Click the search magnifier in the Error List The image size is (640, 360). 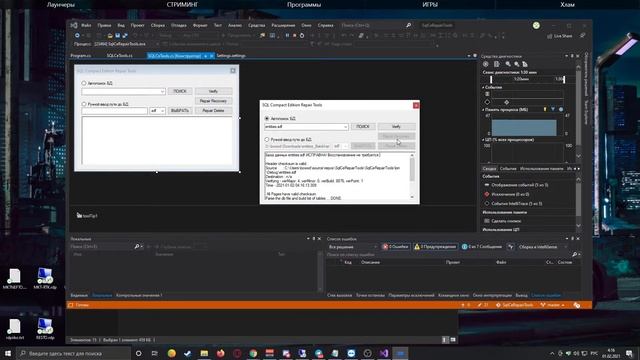pos(575,254)
